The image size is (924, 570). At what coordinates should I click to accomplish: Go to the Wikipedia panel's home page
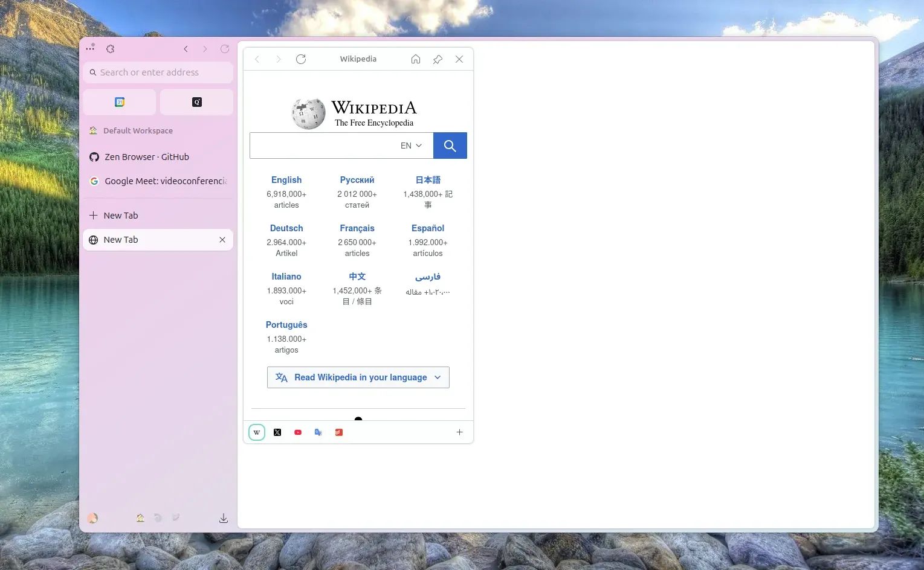pyautogui.click(x=416, y=59)
